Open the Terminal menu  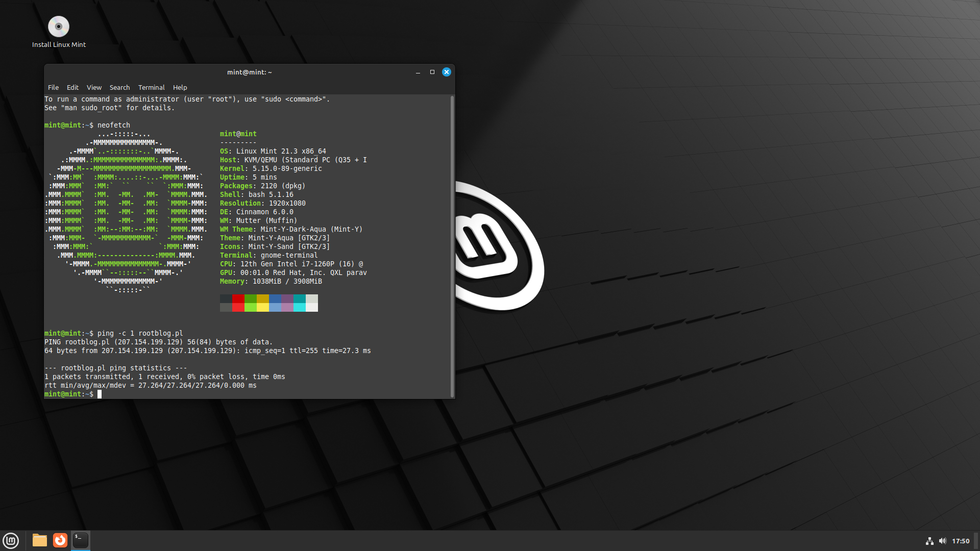[x=151, y=87]
